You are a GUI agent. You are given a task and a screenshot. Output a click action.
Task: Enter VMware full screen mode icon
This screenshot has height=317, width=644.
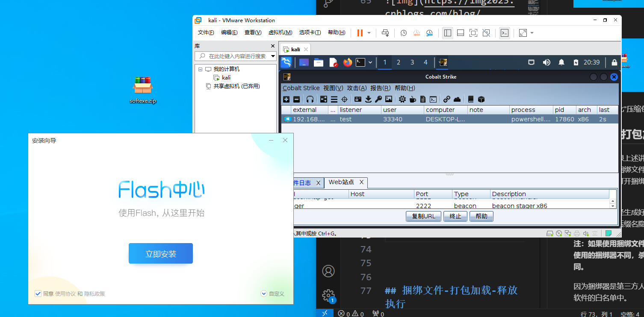473,33
